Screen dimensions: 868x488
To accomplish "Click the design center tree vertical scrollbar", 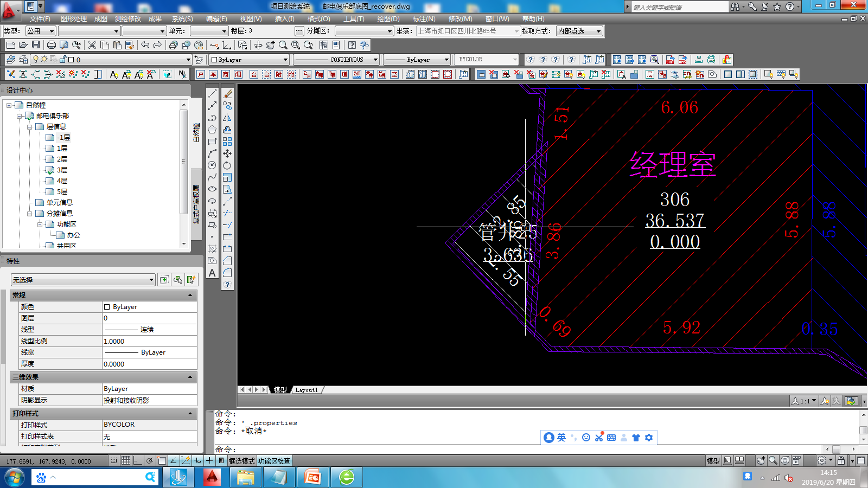I will (184, 174).
